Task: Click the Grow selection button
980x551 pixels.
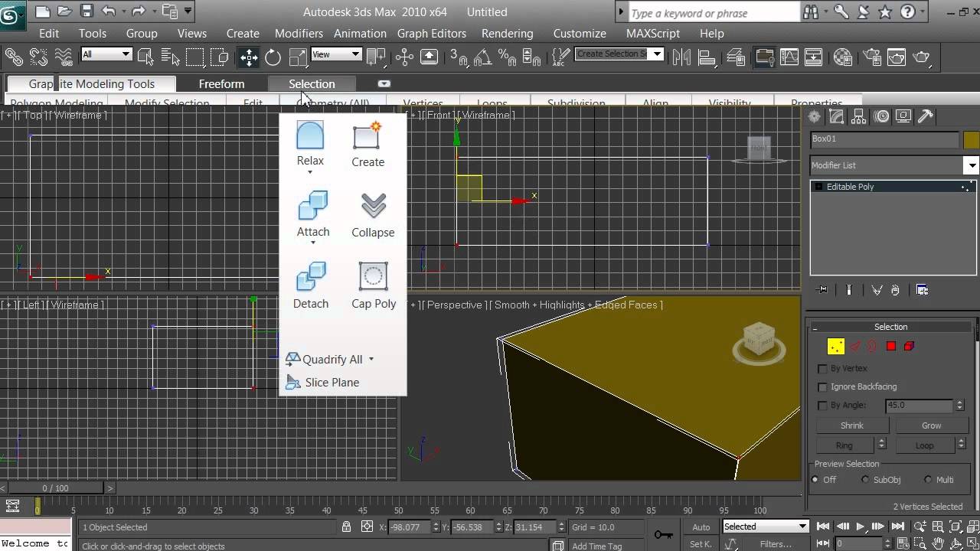Action: 932,425
